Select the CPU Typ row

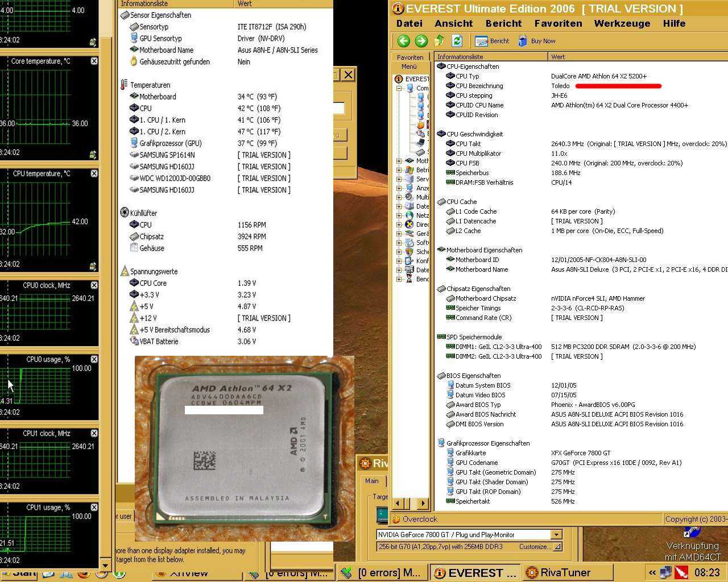581,76
